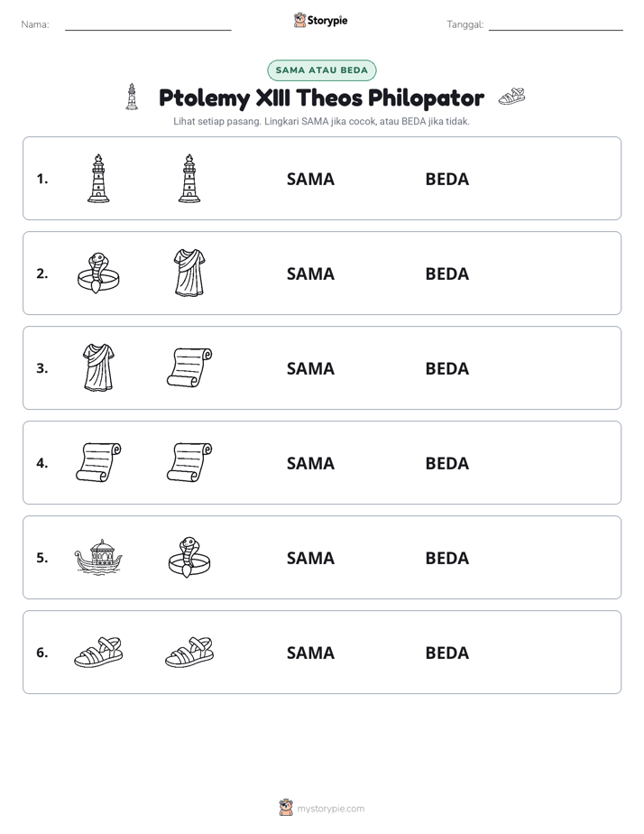The height and width of the screenshot is (834, 644).
Task: Click the SAMA ATAU BEDA badge
Action: (x=321, y=70)
